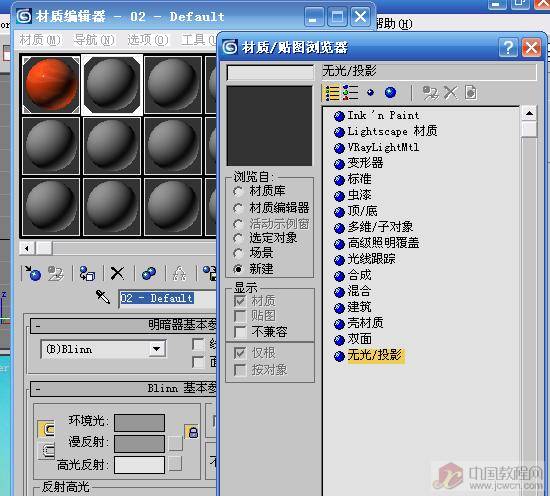The width and height of the screenshot is (550, 496).
Task: Click Update Scene Materials from Library icon
Action: [430, 93]
